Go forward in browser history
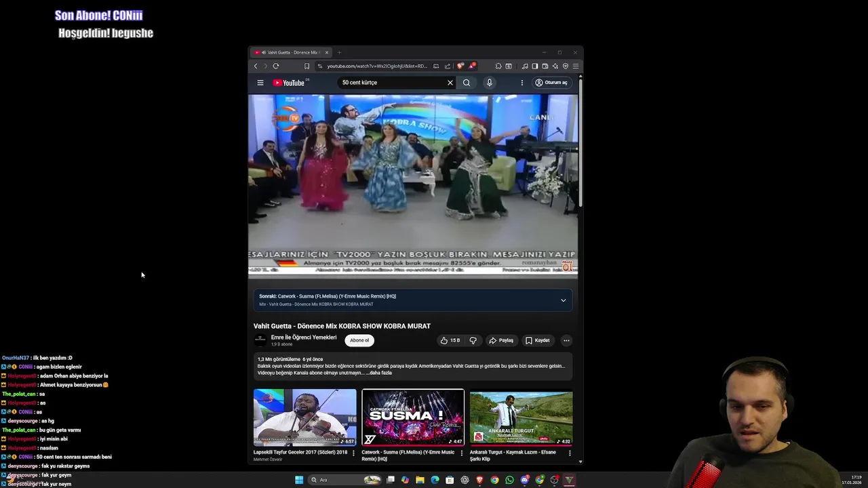The width and height of the screenshot is (868, 488). [265, 66]
